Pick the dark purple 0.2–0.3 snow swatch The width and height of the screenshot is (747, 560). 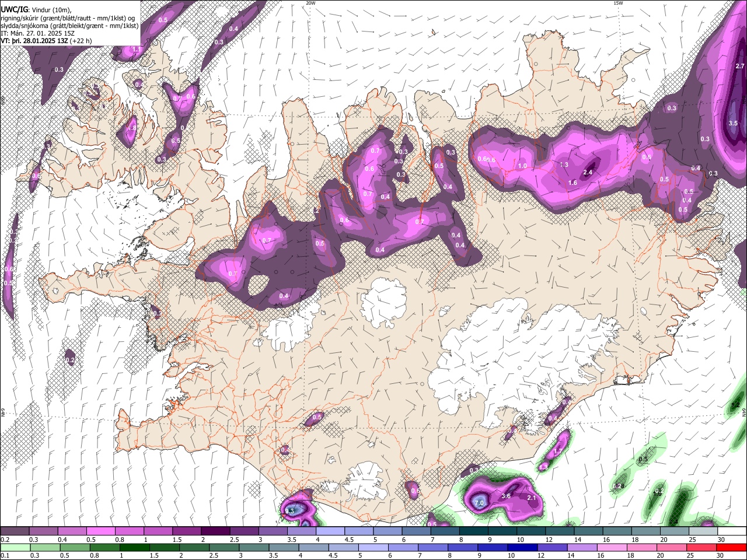15,531
